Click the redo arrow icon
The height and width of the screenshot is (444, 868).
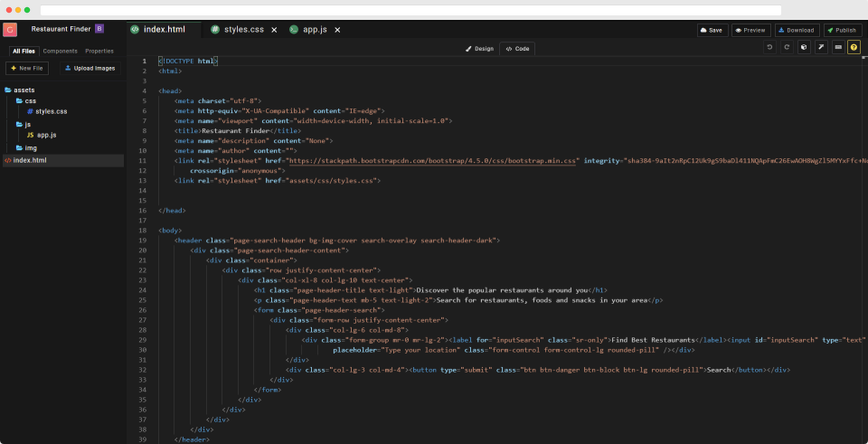(x=786, y=48)
